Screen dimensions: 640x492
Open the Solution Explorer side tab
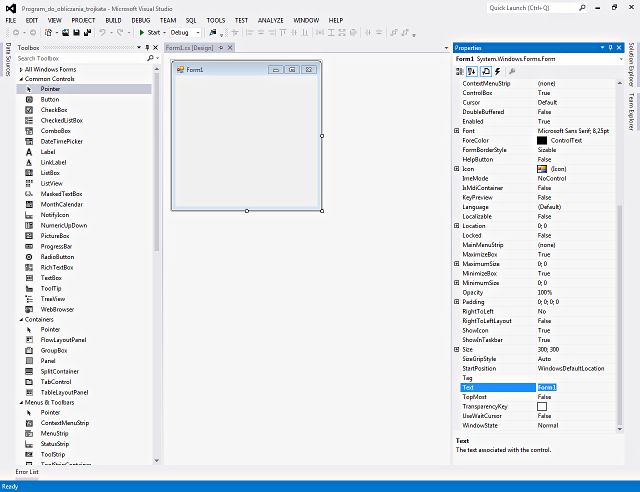(x=631, y=65)
